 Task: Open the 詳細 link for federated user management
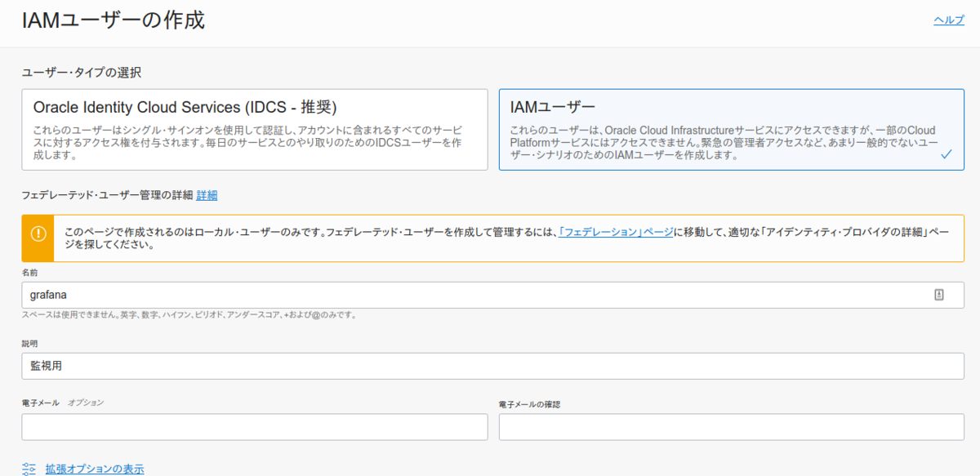click(x=207, y=194)
